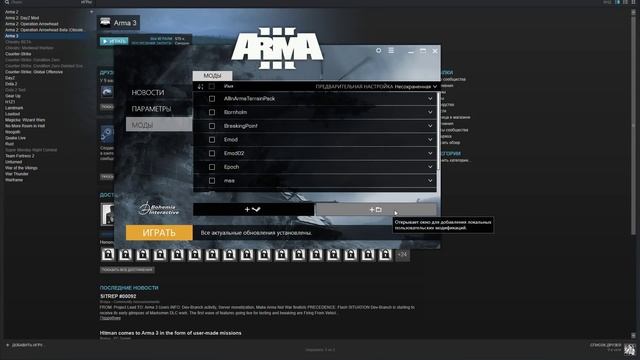Expand Bornholm mod details chevron
The image size is (640, 360).
pyautogui.click(x=430, y=112)
